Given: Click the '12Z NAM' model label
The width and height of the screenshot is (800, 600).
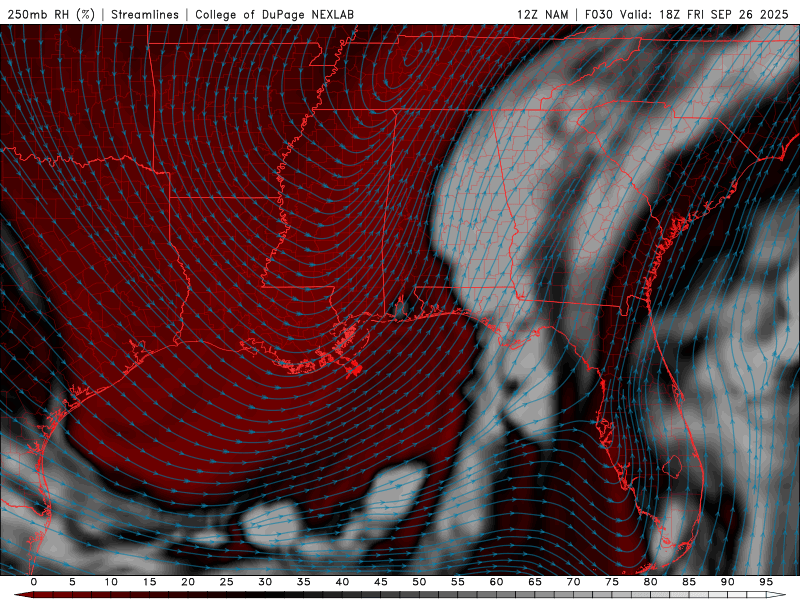Looking at the screenshot, I should point(542,14).
